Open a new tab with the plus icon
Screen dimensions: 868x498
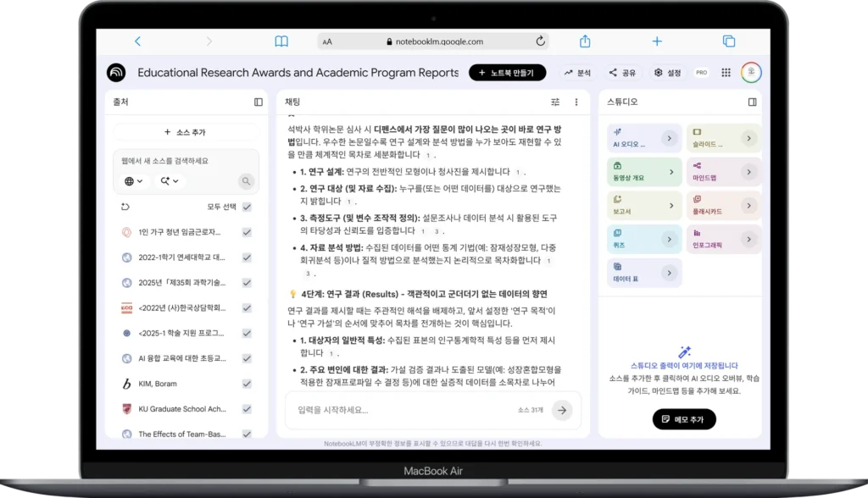click(x=657, y=41)
